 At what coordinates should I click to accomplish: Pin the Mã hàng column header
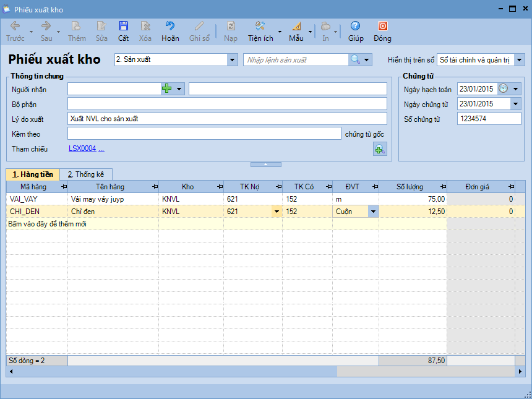(x=64, y=186)
